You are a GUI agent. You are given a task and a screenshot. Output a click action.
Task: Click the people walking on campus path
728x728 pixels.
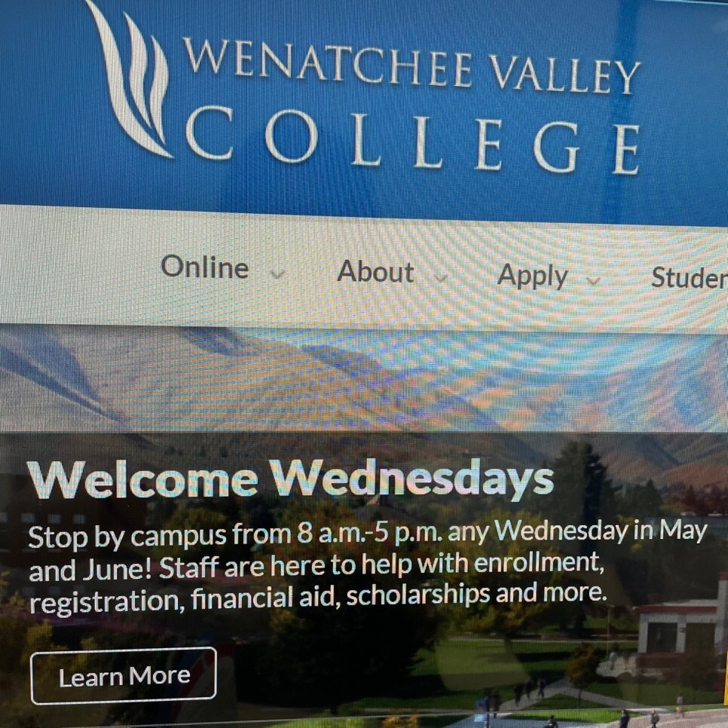coord(529,692)
